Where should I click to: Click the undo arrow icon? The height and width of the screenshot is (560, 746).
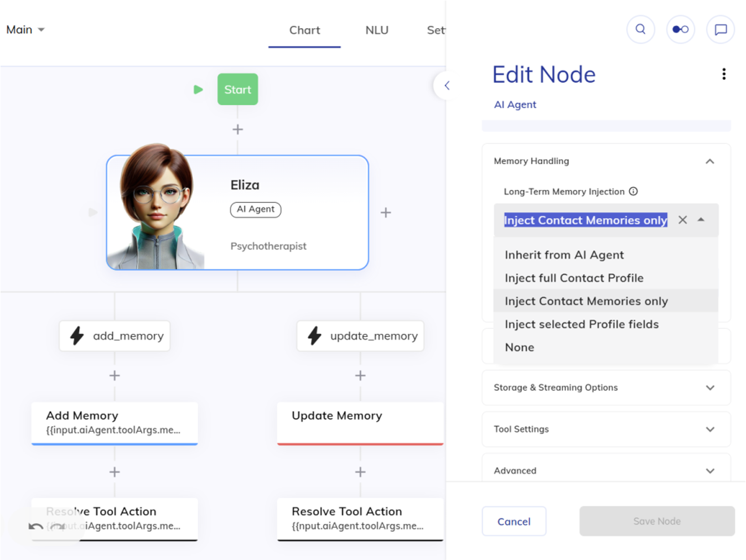[x=36, y=526]
